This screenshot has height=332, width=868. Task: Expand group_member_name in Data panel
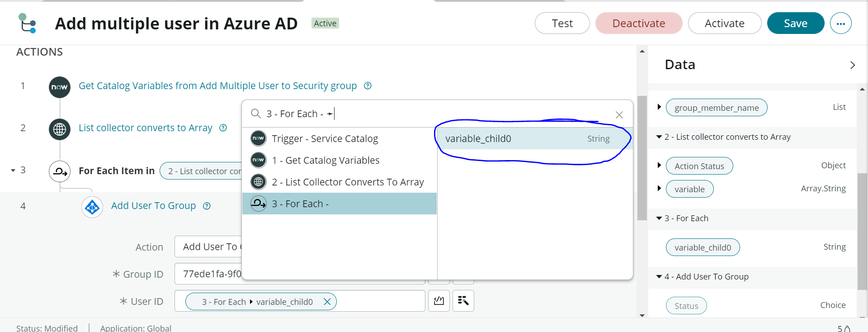tap(659, 107)
